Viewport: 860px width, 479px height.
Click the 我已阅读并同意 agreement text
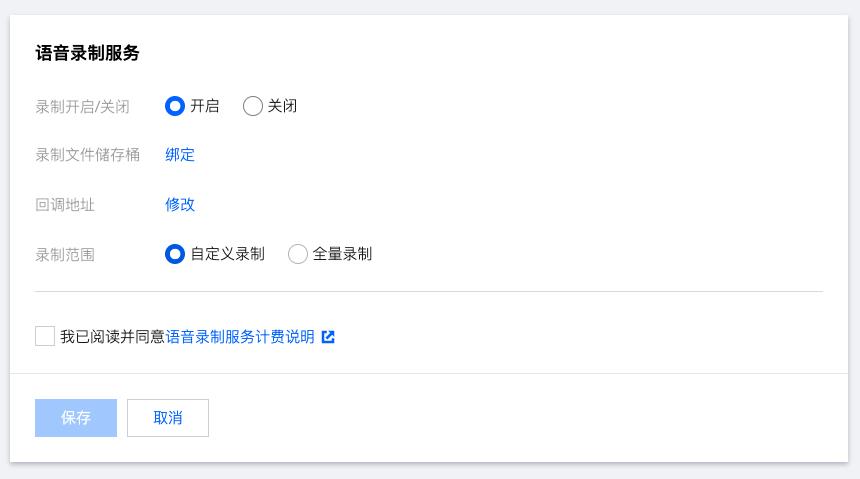pyautogui.click(x=112, y=336)
